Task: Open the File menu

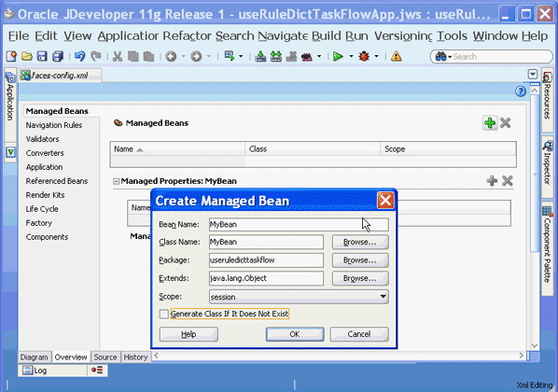Action: (x=19, y=36)
